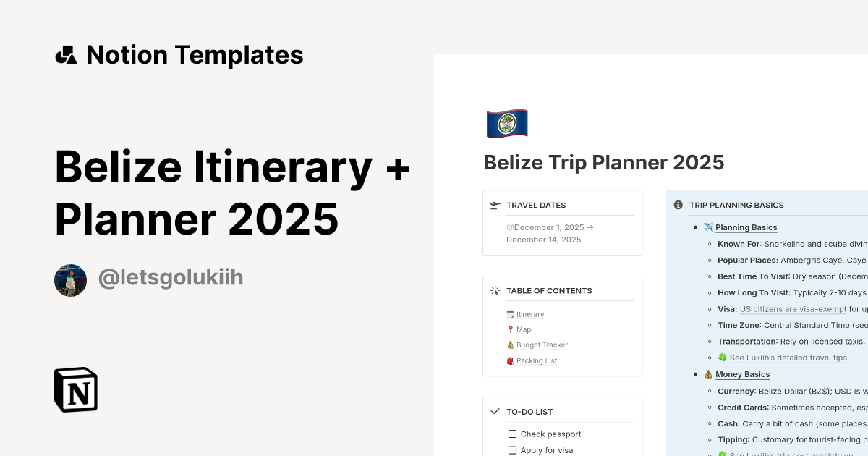The image size is (868, 456).
Task: Click the pushpin icon next to Map
Action: [510, 329]
